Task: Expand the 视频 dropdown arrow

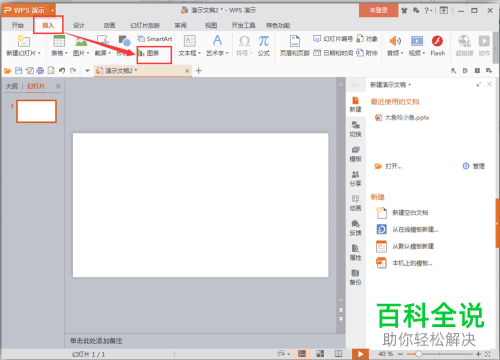Action: tap(424, 53)
